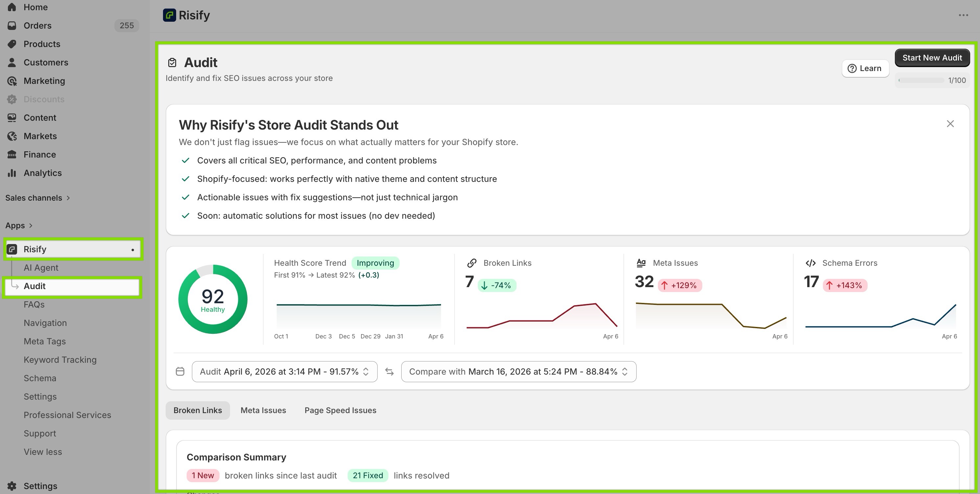Image resolution: width=980 pixels, height=494 pixels.
Task: Click the Audit clipboard icon beside title
Action: pyautogui.click(x=172, y=62)
